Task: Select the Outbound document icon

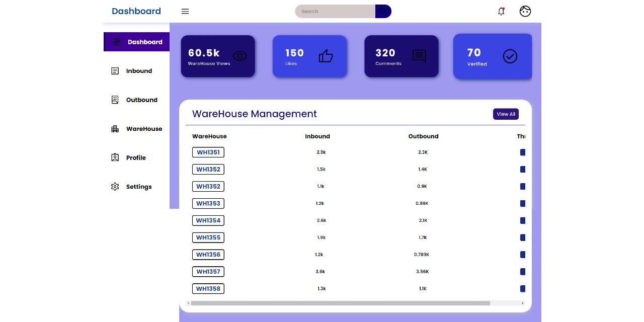Action: [x=115, y=100]
